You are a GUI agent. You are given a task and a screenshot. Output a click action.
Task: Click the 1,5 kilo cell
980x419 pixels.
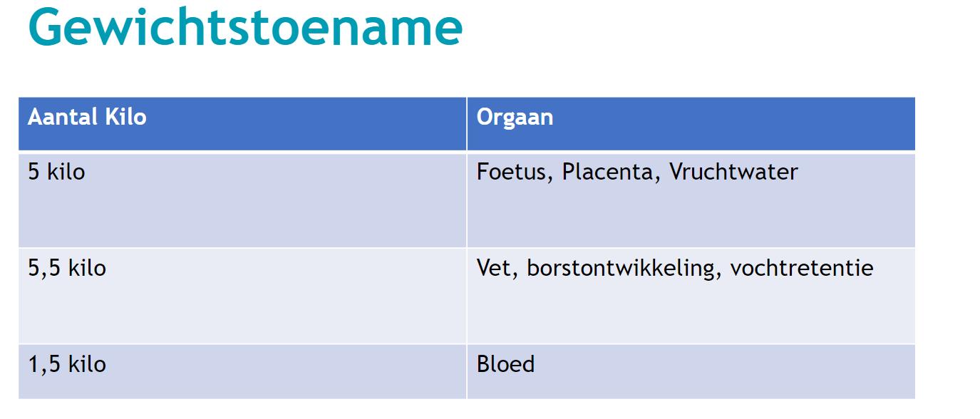pos(242,372)
